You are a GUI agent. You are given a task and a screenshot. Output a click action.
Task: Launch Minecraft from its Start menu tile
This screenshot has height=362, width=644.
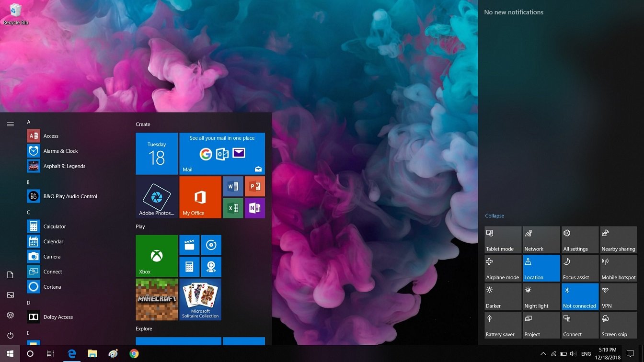click(x=157, y=299)
